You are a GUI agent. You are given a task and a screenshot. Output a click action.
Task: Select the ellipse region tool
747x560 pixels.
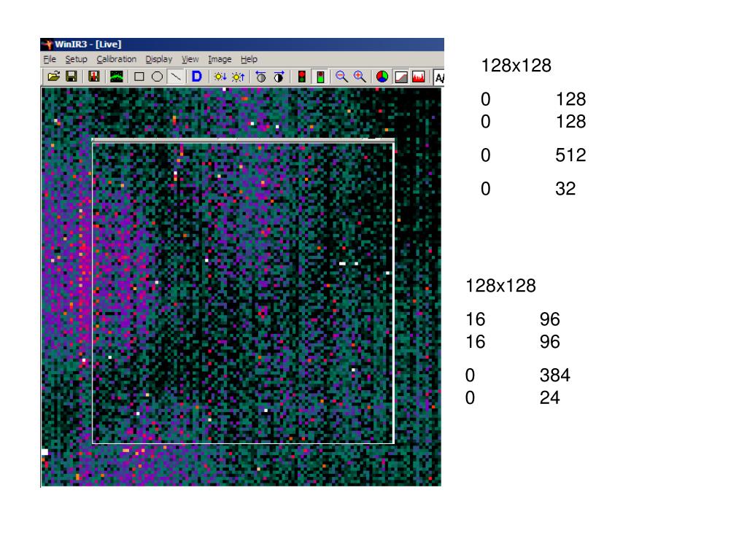pyautogui.click(x=157, y=77)
